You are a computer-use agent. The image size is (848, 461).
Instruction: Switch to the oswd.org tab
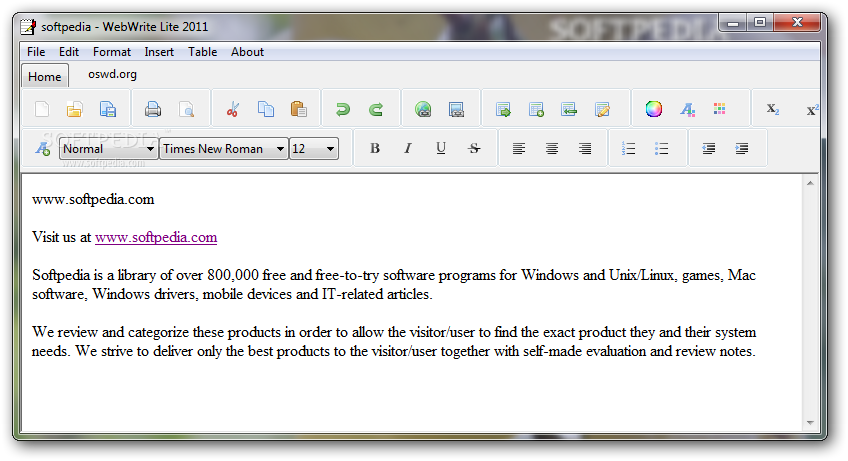112,74
